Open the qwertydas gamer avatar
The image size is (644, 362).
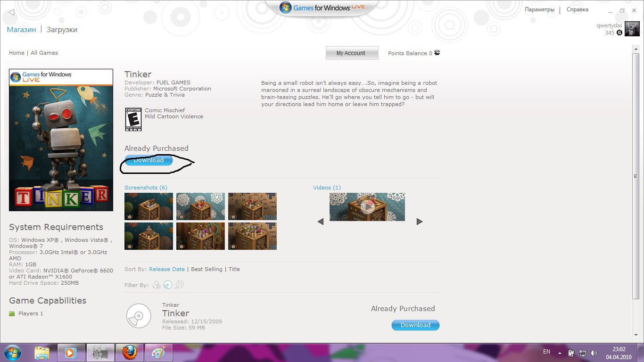coord(632,29)
